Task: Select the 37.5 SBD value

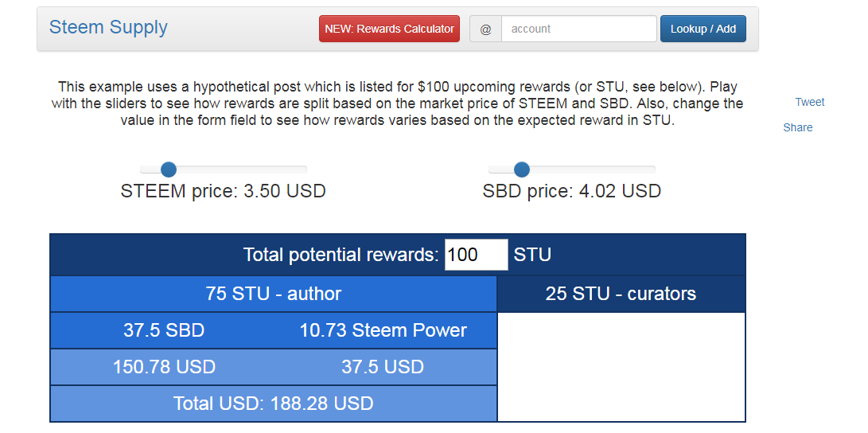Action: pos(164,330)
